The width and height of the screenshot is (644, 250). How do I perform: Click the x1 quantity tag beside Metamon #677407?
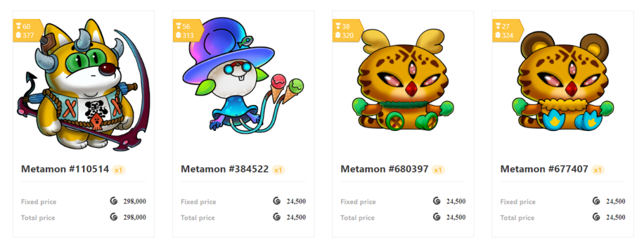tap(597, 170)
